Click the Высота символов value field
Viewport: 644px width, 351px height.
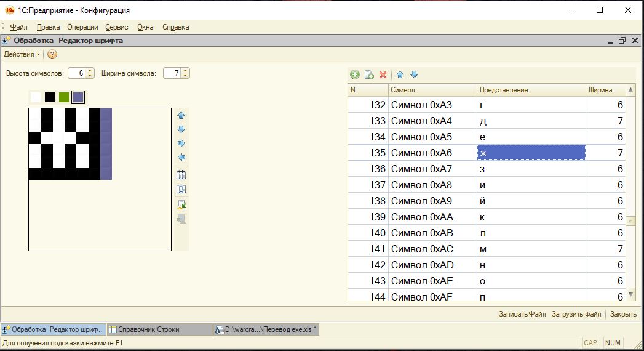(78, 73)
